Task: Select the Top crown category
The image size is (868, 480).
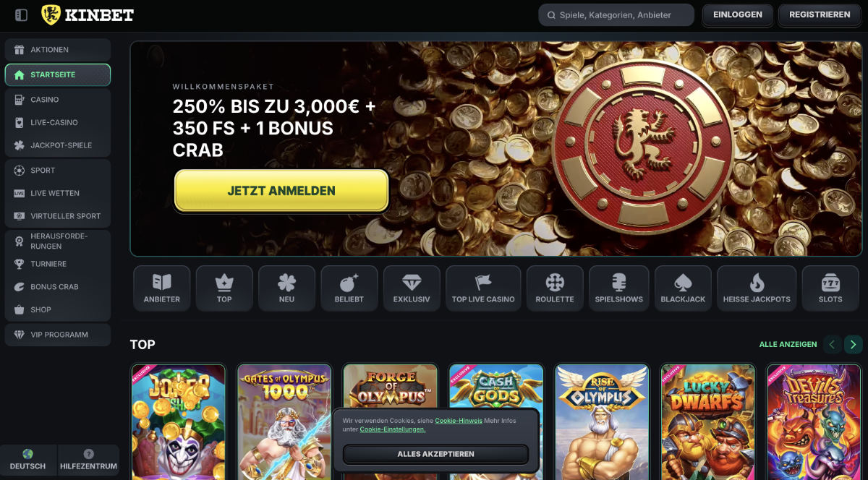Action: tap(224, 288)
